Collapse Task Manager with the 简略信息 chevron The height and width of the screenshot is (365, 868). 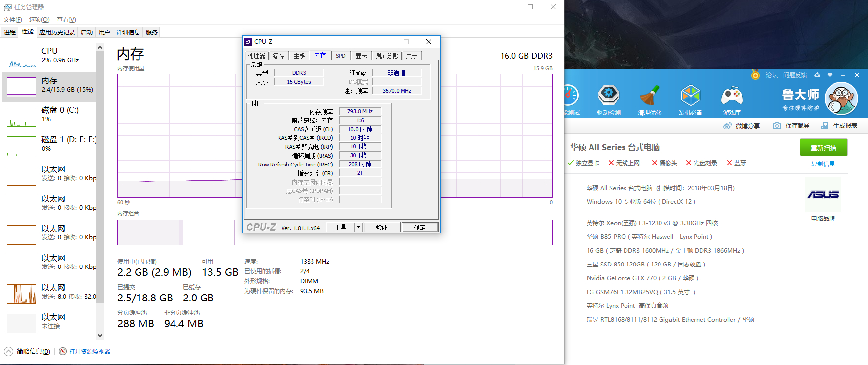pyautogui.click(x=9, y=351)
